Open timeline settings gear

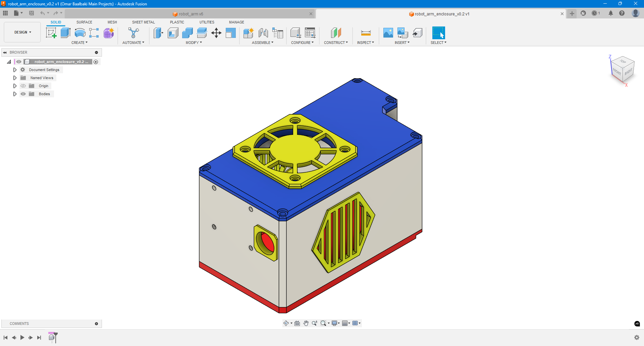tap(637, 338)
